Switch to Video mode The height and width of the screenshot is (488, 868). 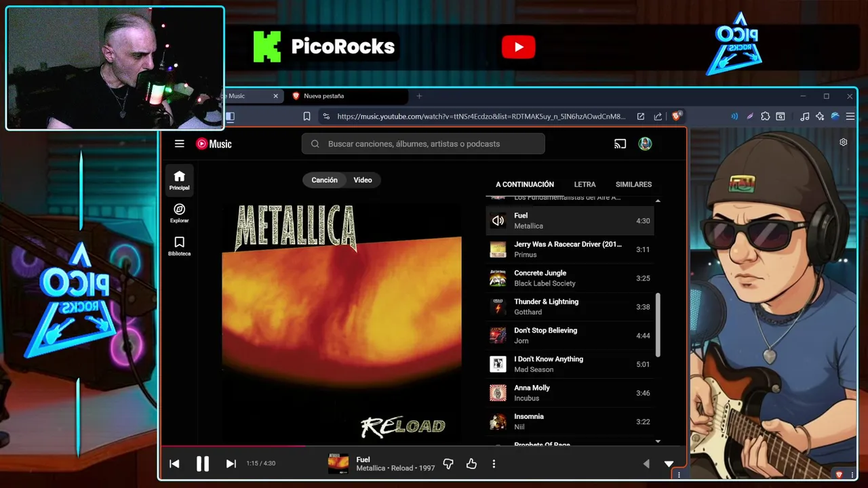tap(363, 180)
